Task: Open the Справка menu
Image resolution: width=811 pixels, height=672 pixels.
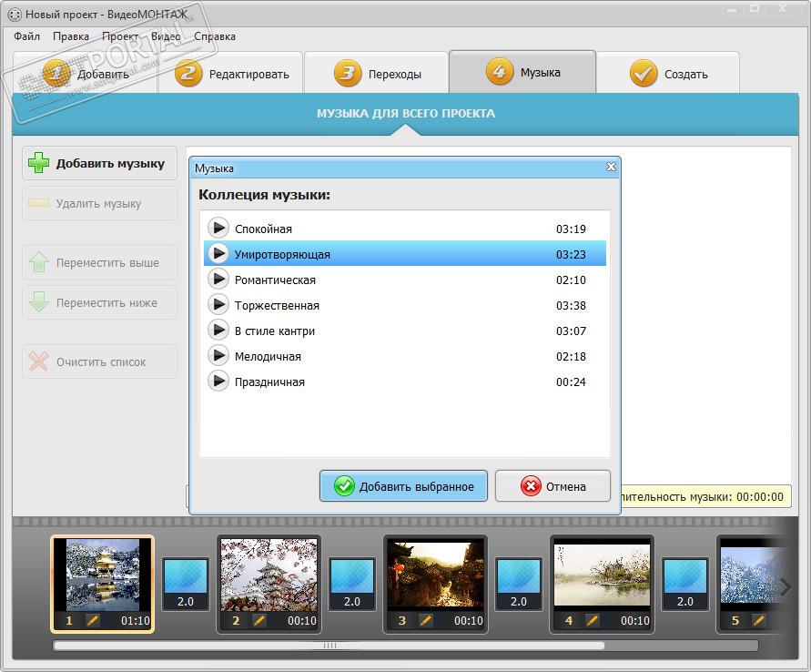Action: pos(215,36)
